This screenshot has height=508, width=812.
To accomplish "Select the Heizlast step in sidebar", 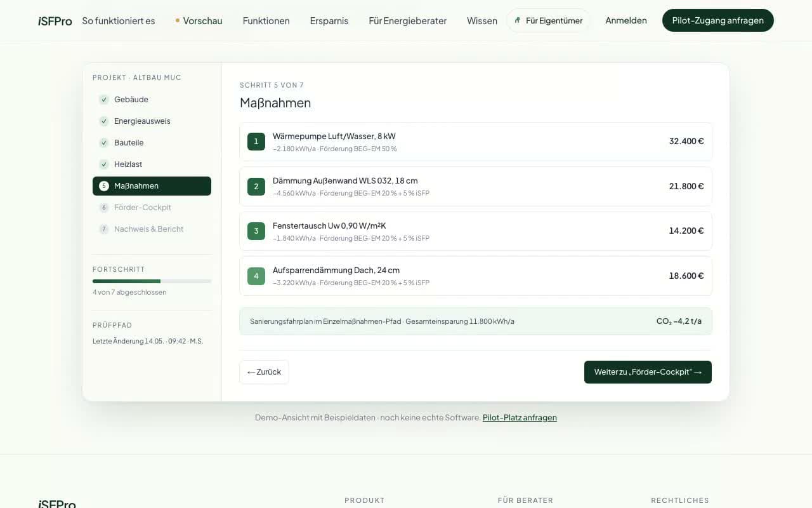I will pyautogui.click(x=152, y=164).
